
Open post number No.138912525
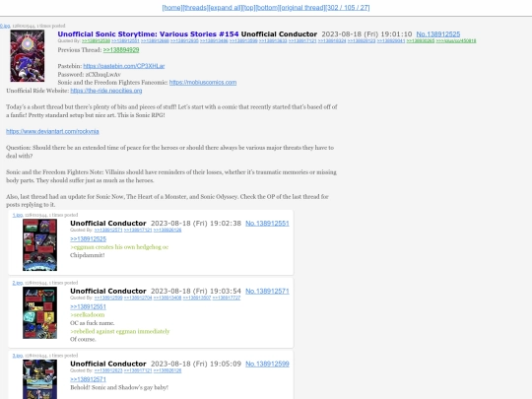[438, 33]
